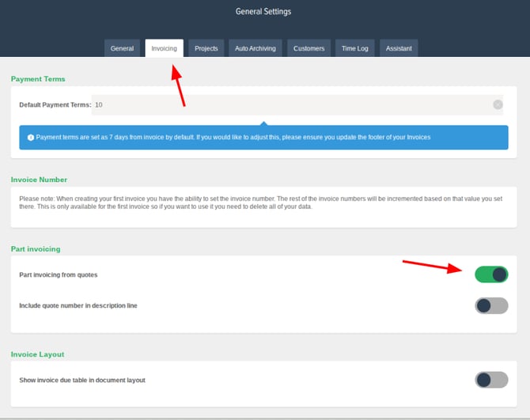Open the Assistant tab
530x420 pixels.
pyautogui.click(x=399, y=48)
